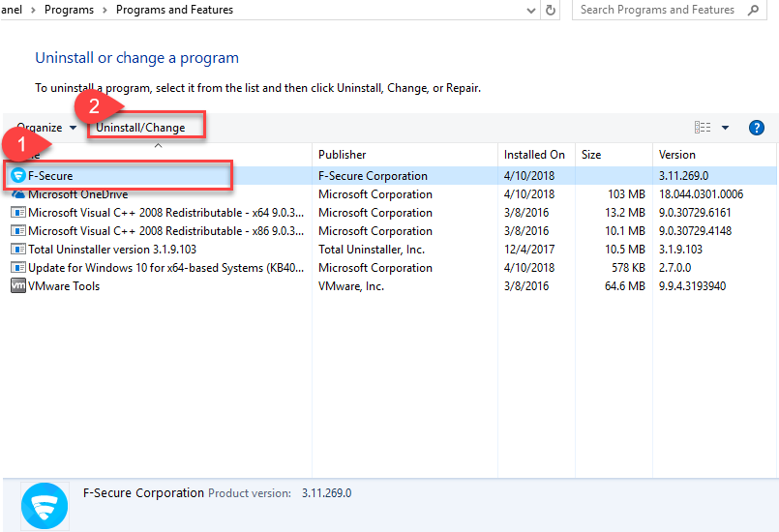Open Help with the blue question mark

(756, 128)
